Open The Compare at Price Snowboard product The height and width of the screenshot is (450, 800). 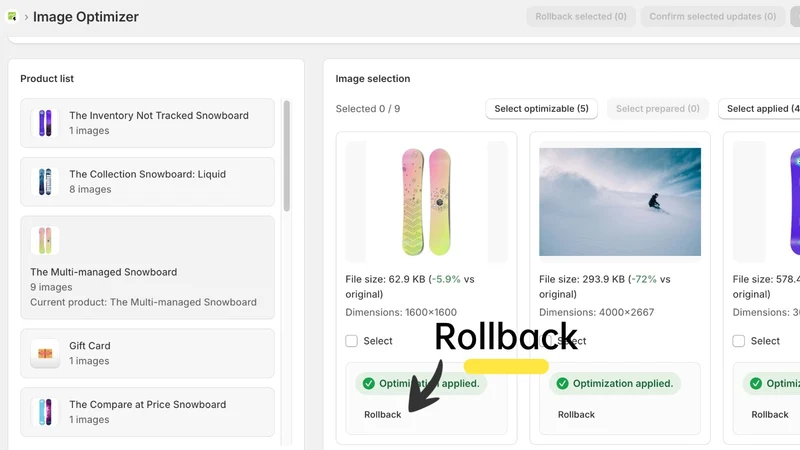pyautogui.click(x=147, y=412)
